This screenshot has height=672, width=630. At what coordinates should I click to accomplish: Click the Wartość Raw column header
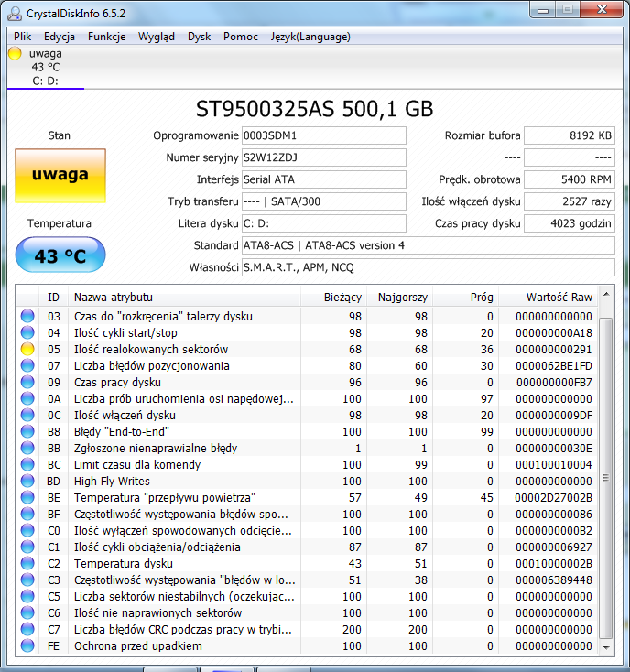click(549, 297)
